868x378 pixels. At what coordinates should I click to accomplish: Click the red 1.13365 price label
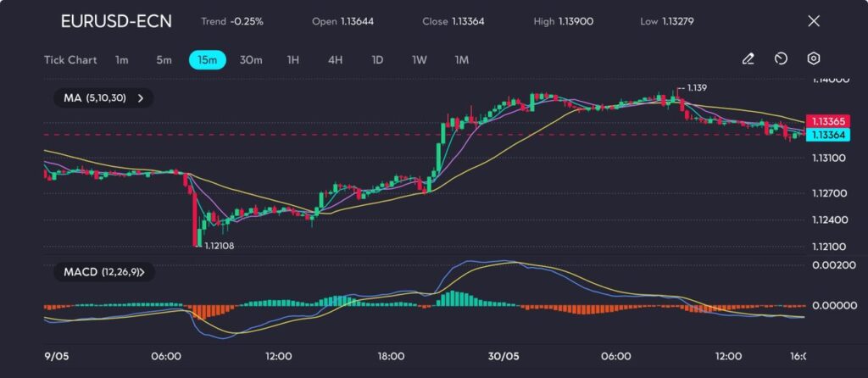pos(826,122)
